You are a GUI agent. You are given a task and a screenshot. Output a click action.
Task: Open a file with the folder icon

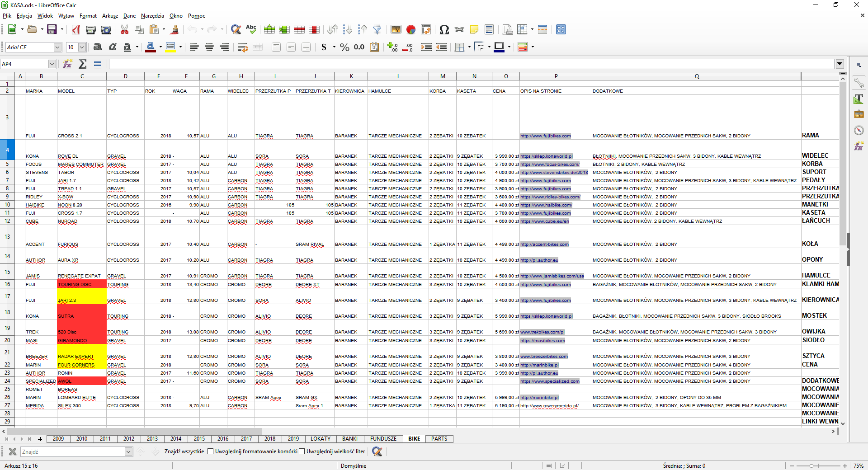click(32, 30)
